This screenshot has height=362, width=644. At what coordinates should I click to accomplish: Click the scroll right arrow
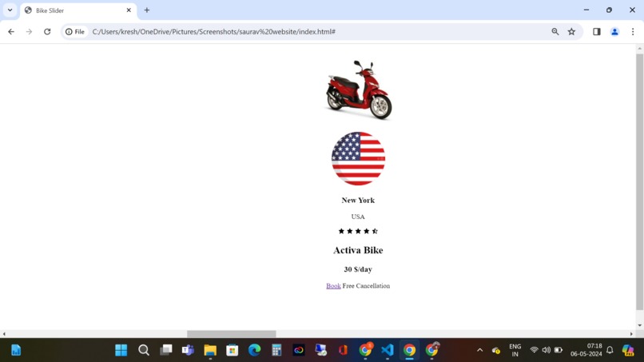[631, 334]
